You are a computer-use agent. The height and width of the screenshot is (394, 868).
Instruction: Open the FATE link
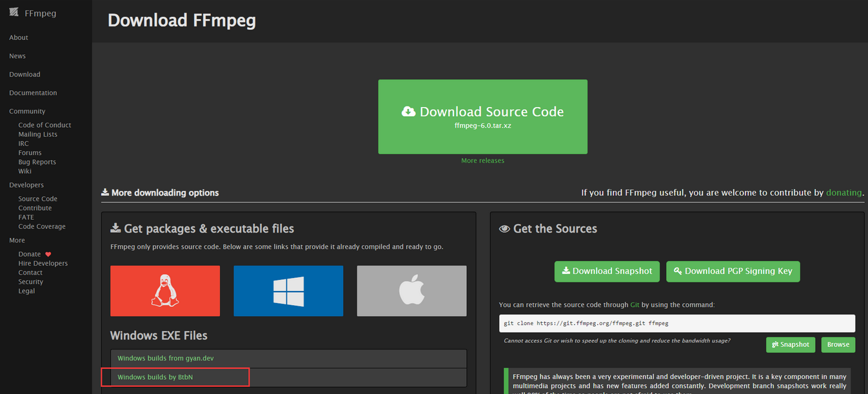point(26,217)
